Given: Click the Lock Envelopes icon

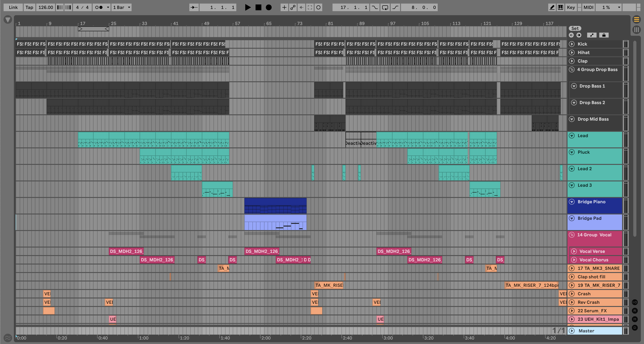Looking at the screenshot, I should [604, 35].
